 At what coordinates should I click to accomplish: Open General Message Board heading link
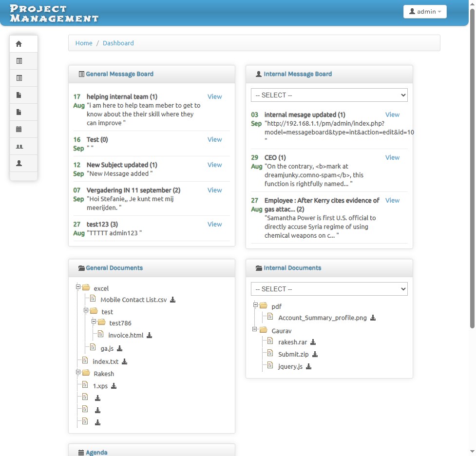(119, 74)
